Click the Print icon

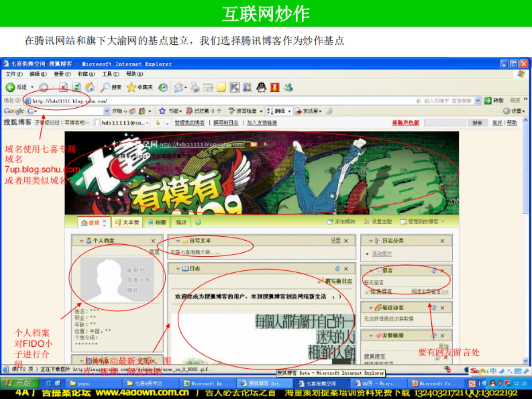[194, 87]
